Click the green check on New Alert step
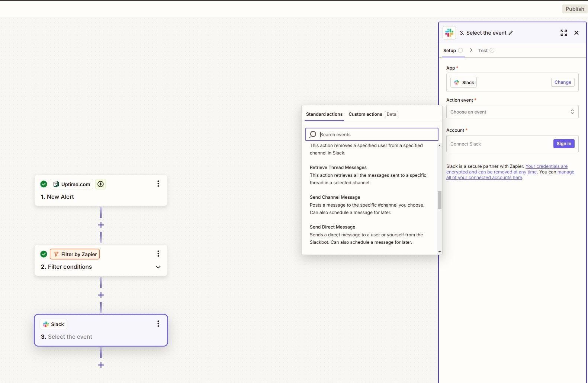The image size is (588, 383). pos(44,184)
